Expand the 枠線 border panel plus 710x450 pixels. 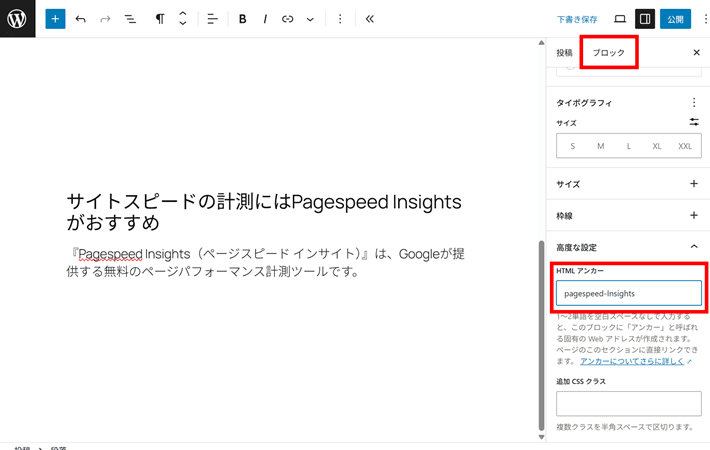click(x=694, y=215)
